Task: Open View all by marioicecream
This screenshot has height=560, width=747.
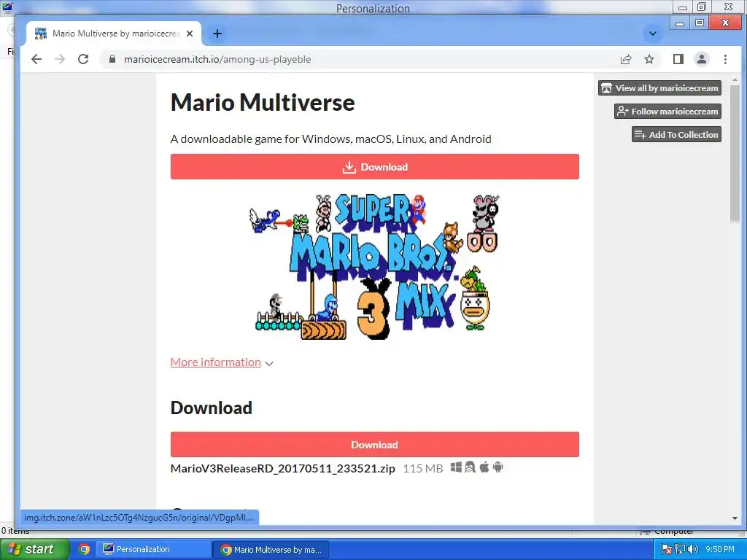Action: 659,88
